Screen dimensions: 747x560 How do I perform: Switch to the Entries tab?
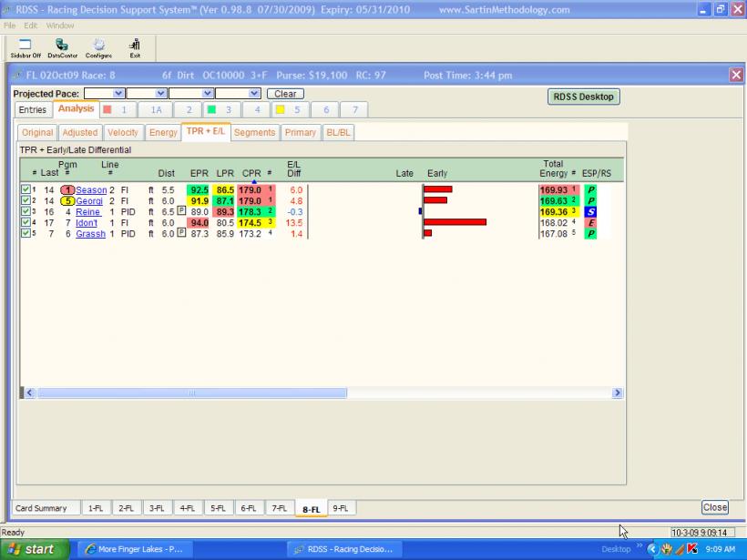pos(33,109)
